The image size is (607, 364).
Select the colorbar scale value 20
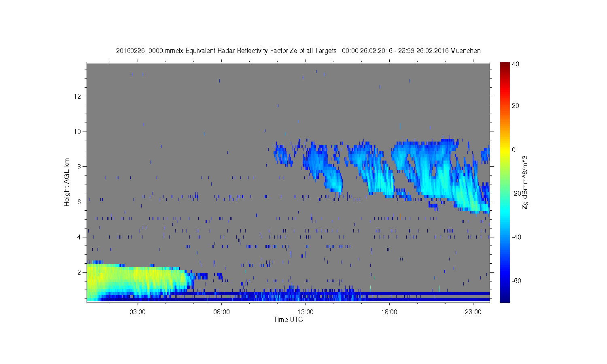point(516,106)
